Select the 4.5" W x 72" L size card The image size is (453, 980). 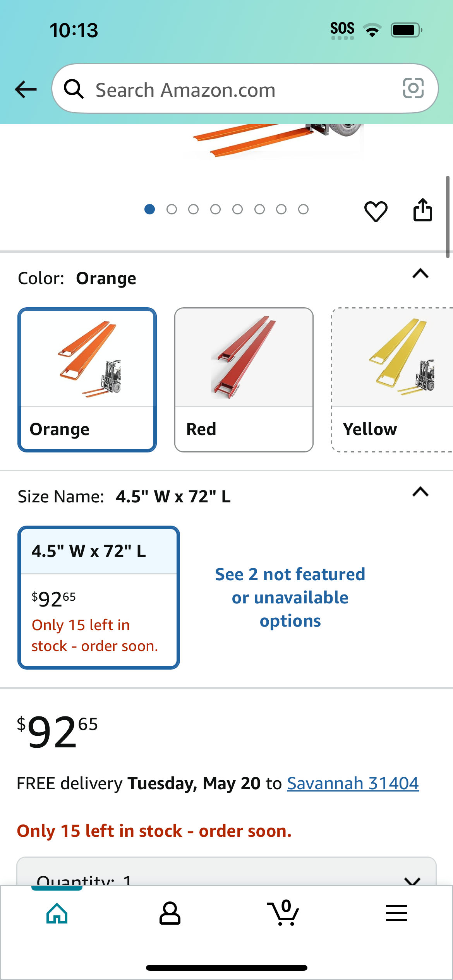point(99,597)
